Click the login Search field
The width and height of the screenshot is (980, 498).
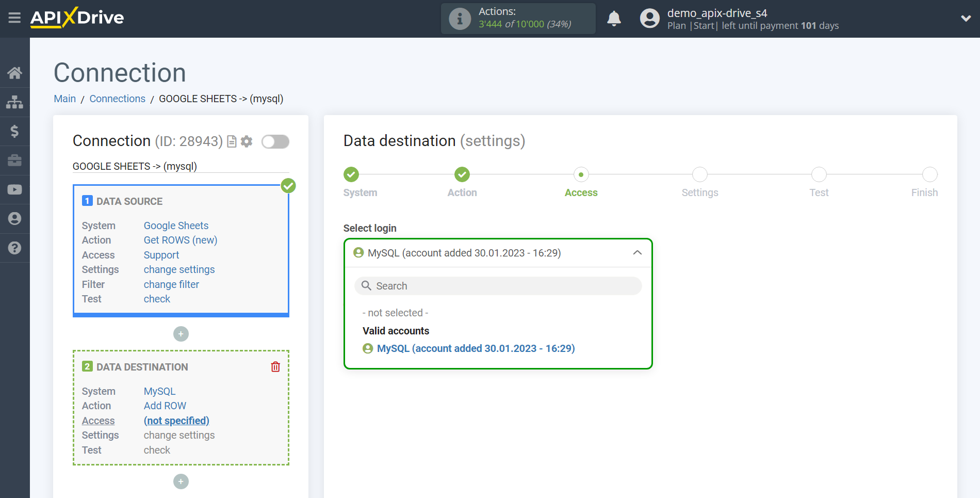pyautogui.click(x=498, y=286)
